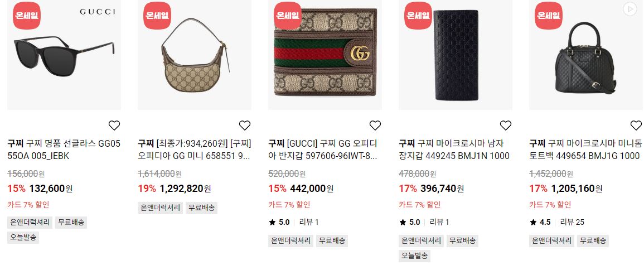Image resolution: width=644 pixels, height=265 pixels.
Task: Click 무료배송 tag under bifold wallet
Action: pyautogui.click(x=332, y=241)
